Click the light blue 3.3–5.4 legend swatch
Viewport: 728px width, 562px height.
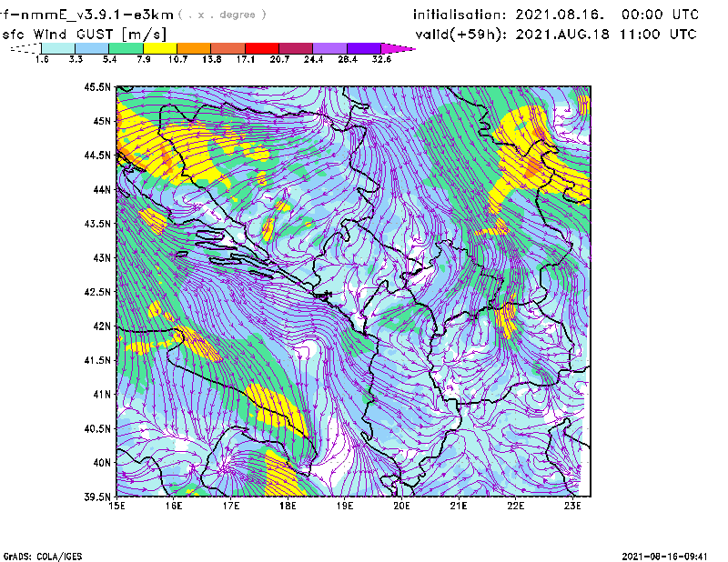pyautogui.click(x=92, y=48)
